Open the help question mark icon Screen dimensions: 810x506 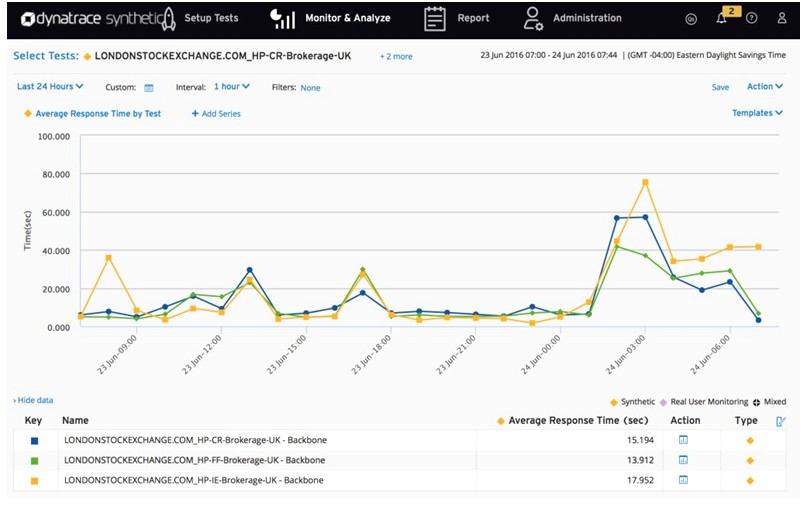(x=752, y=18)
